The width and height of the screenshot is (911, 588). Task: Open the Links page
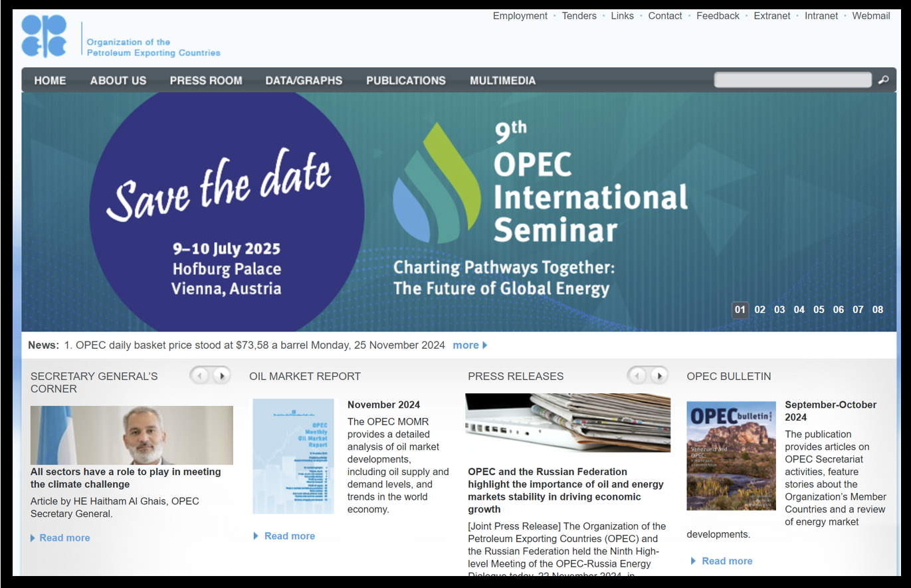623,16
